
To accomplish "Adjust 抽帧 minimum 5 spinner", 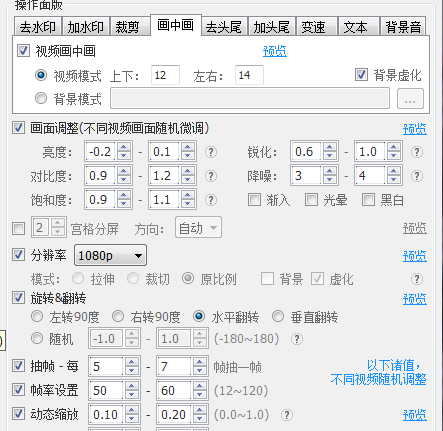I will [x=132, y=366].
